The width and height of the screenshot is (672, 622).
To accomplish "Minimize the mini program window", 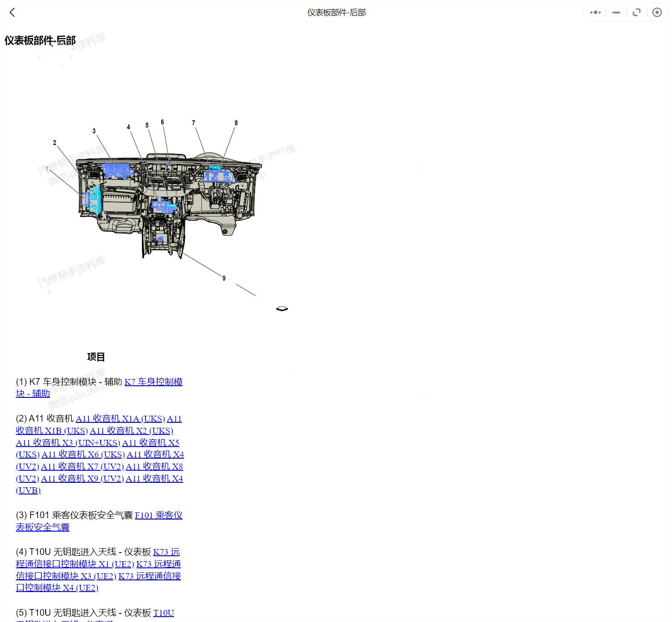I will point(616,13).
